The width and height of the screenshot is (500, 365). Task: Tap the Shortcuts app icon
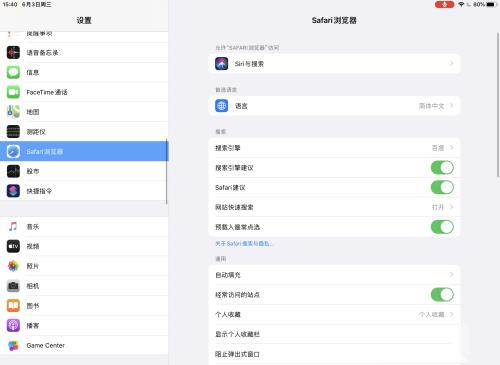13,191
